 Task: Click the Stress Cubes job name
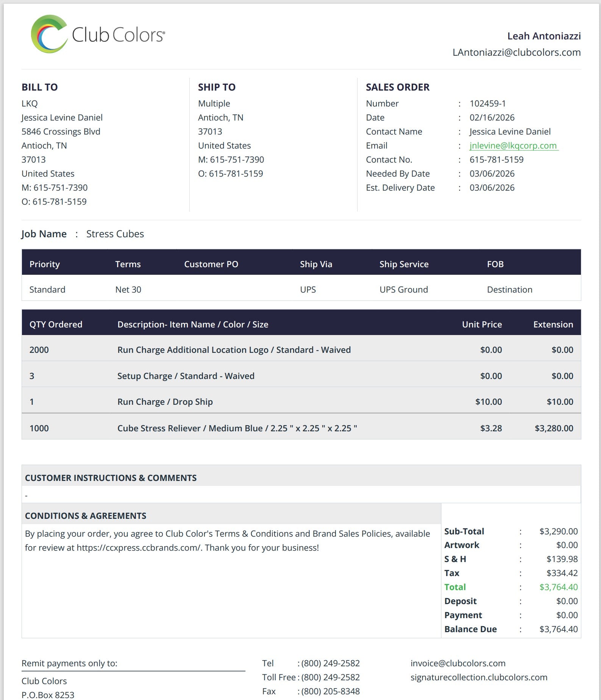[115, 234]
